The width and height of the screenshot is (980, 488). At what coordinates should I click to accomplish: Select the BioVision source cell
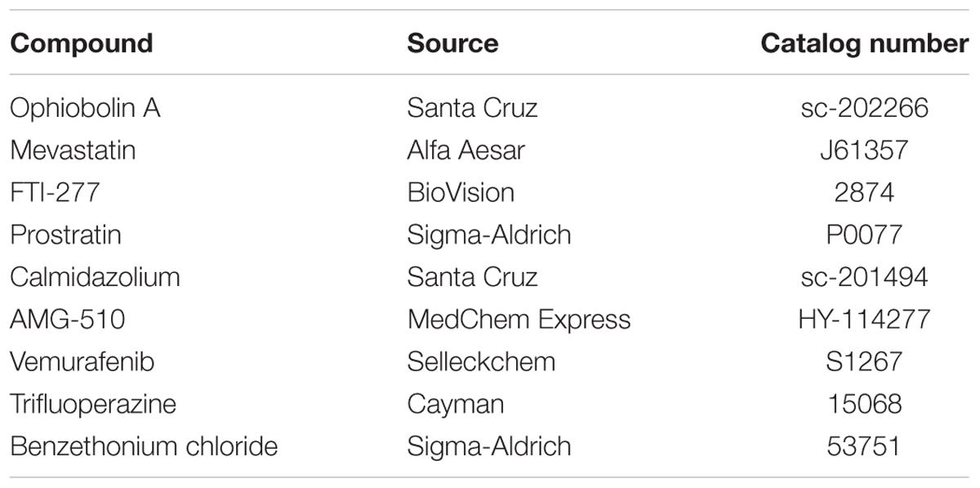(x=461, y=193)
